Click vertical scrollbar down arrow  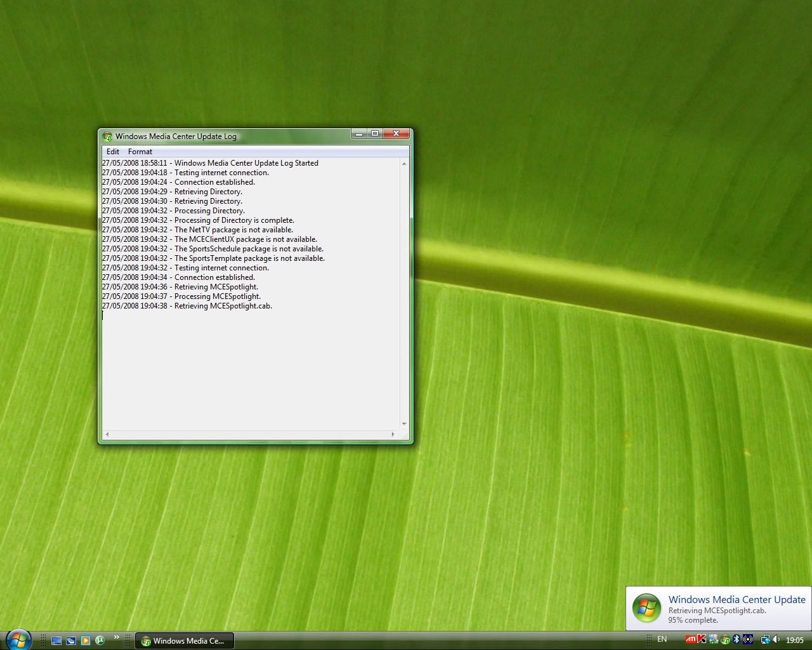coord(404,424)
